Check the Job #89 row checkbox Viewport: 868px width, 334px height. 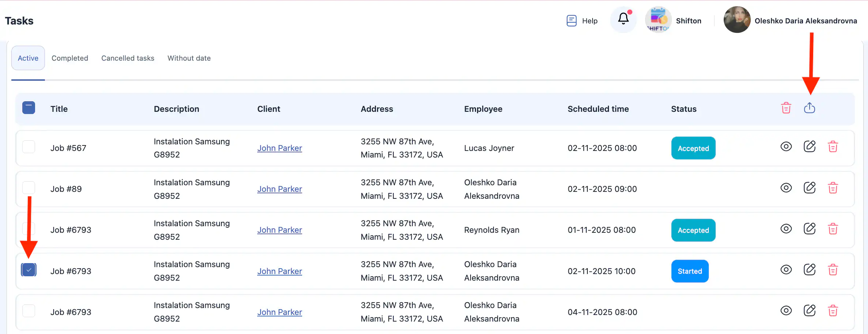pos(28,188)
